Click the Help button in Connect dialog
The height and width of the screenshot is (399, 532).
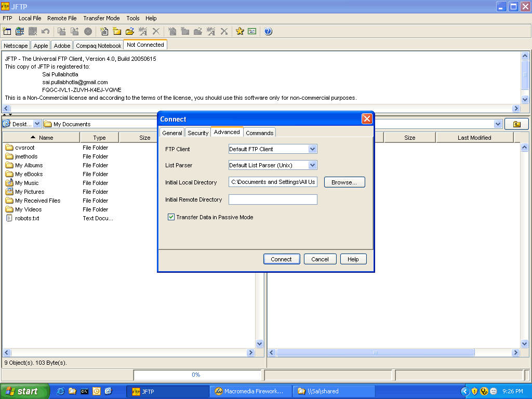pyautogui.click(x=353, y=259)
